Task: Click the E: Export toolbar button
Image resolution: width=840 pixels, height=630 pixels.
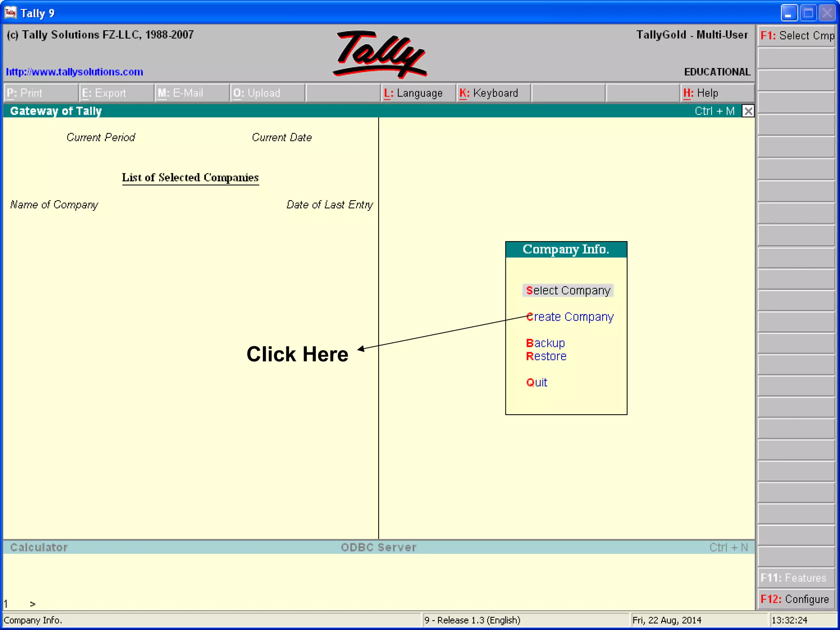Action: tap(104, 93)
